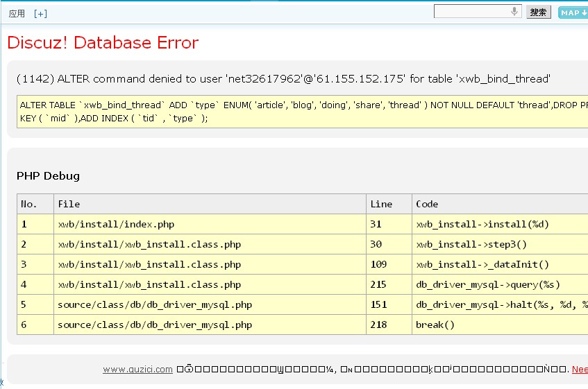Open the www.guzici.com link

[137, 369]
